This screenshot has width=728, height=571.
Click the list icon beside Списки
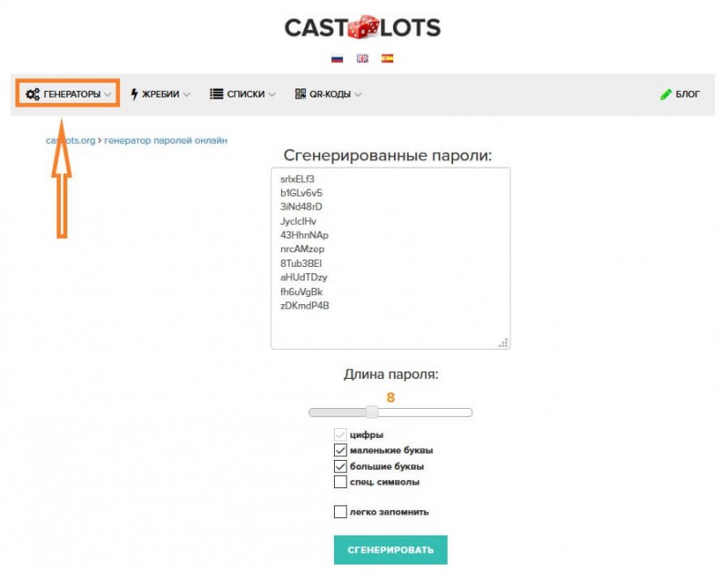coord(217,94)
